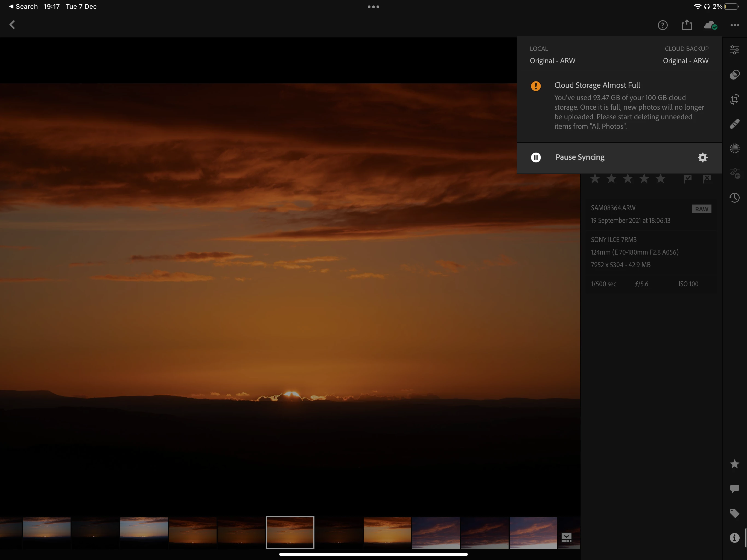Open the Keywords tag panel
This screenshot has width=747, height=560.
point(734,513)
